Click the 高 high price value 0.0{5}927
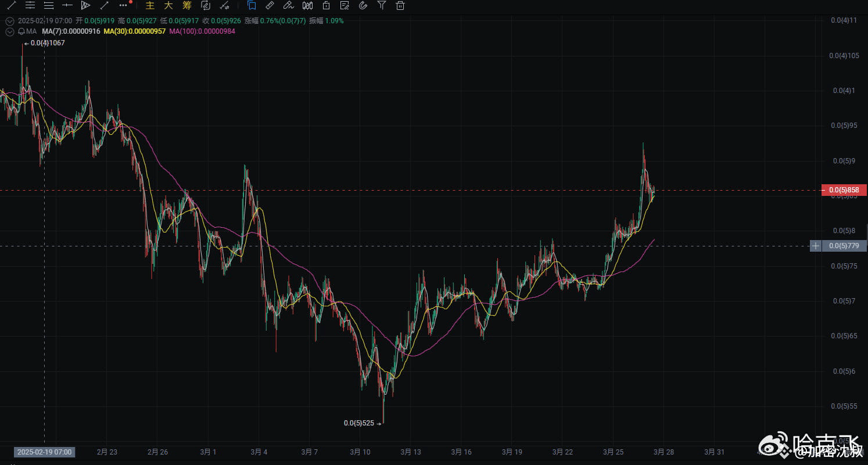The image size is (868, 465). click(141, 20)
